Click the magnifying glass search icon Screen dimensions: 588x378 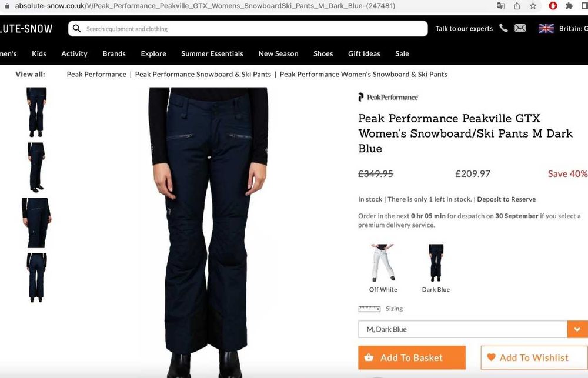pyautogui.click(x=77, y=29)
